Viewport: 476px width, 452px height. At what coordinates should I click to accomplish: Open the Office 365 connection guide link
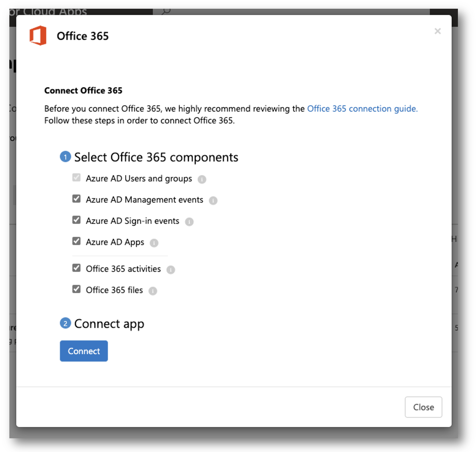[362, 109]
